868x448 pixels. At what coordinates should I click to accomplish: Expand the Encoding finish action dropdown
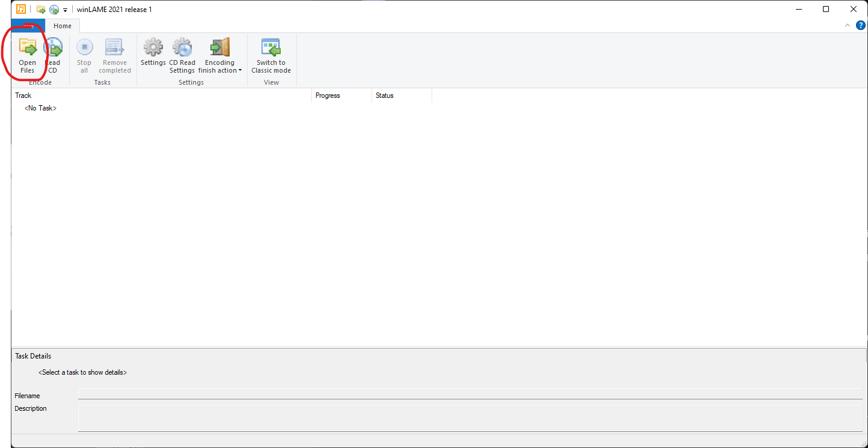click(220, 55)
